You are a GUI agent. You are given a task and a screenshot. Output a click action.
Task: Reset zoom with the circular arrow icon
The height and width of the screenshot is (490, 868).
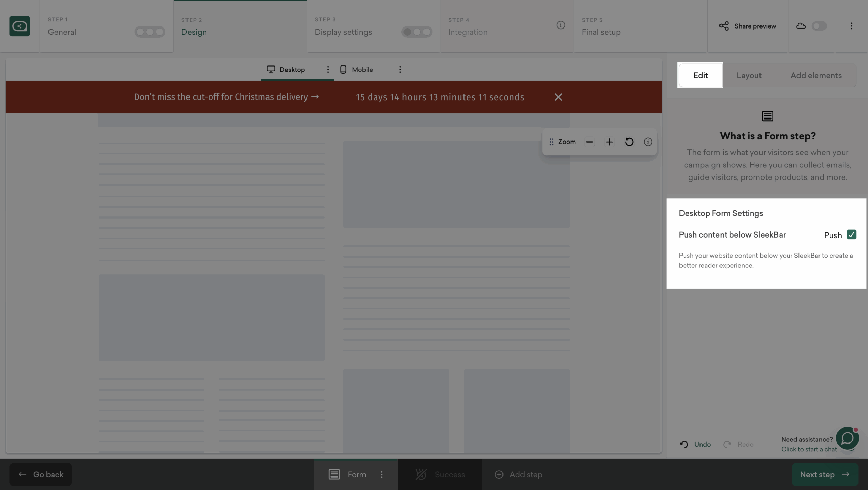pos(629,142)
